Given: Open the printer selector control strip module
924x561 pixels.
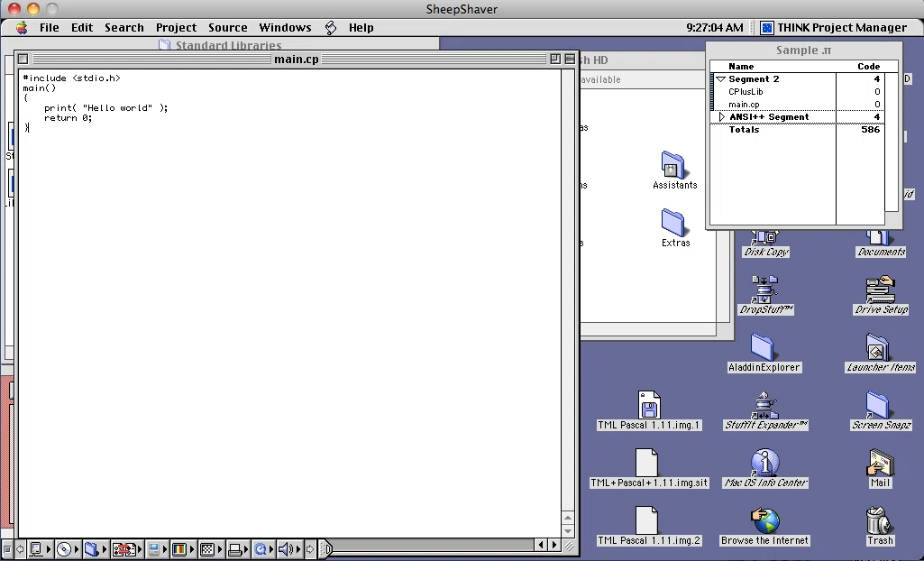Looking at the screenshot, I should (237, 550).
